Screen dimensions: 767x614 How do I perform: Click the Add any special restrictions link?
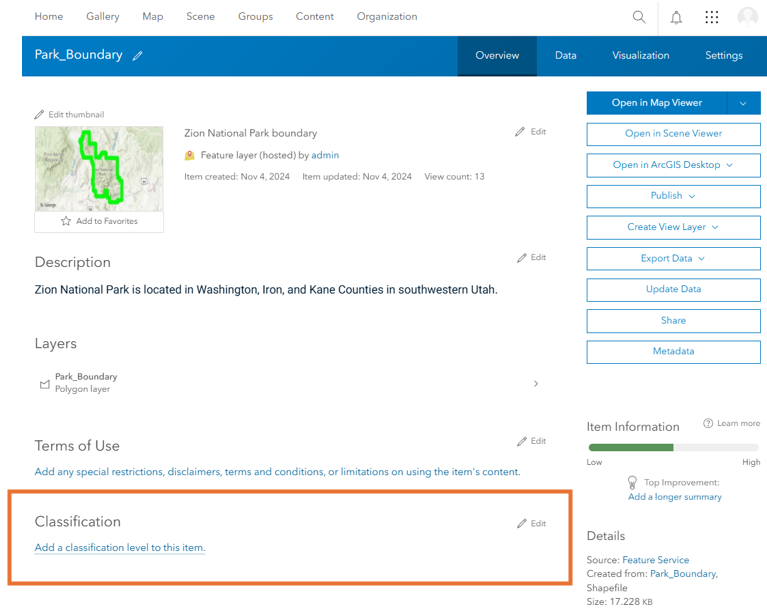pos(277,472)
